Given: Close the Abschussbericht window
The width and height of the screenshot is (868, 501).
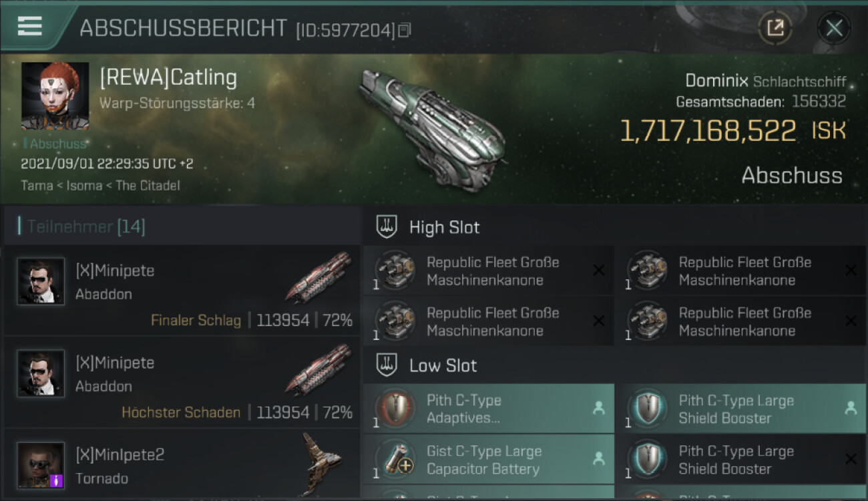Looking at the screenshot, I should coord(834,28).
